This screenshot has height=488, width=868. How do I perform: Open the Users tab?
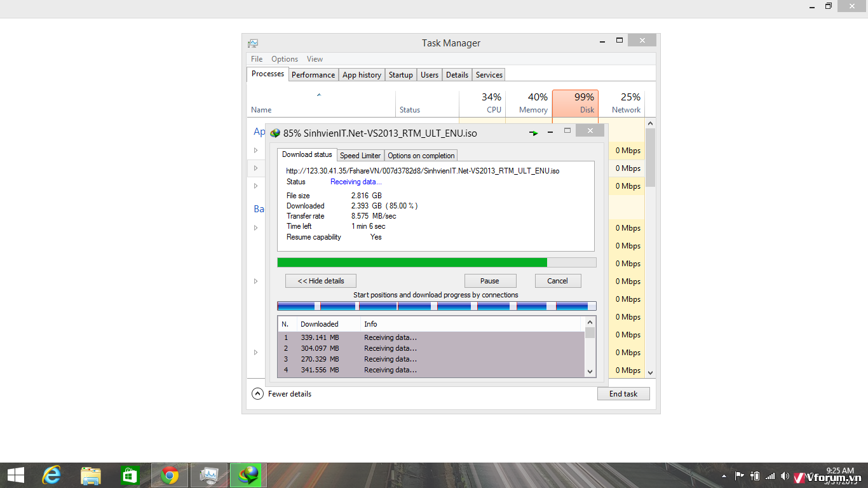(430, 75)
